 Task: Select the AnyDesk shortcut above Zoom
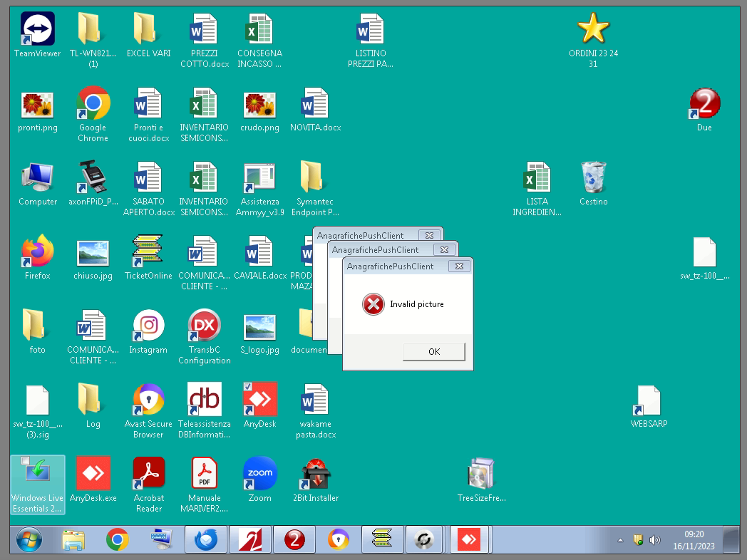(x=259, y=405)
